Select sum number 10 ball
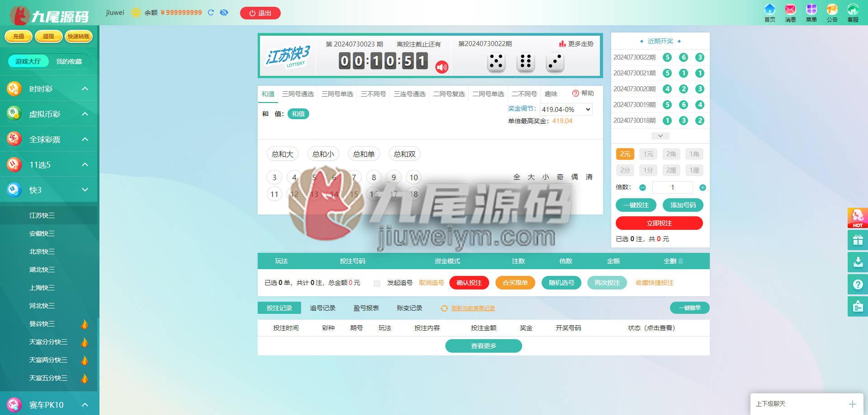 (414, 177)
